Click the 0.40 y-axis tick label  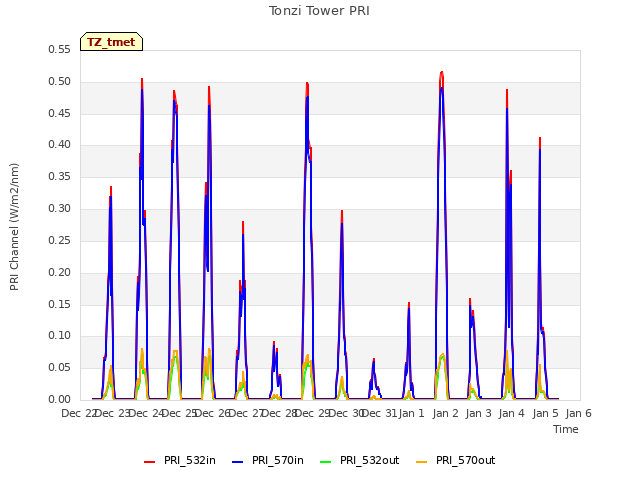(59, 144)
